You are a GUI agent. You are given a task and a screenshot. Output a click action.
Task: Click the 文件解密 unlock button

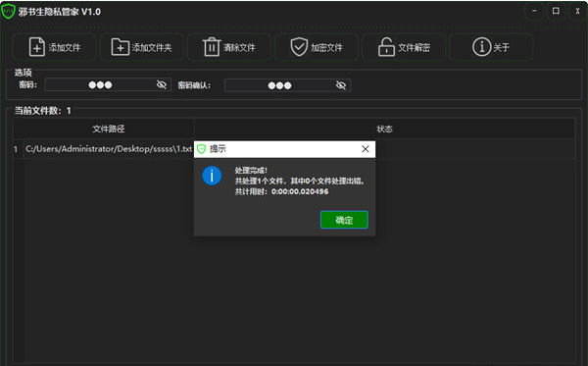[x=404, y=47]
